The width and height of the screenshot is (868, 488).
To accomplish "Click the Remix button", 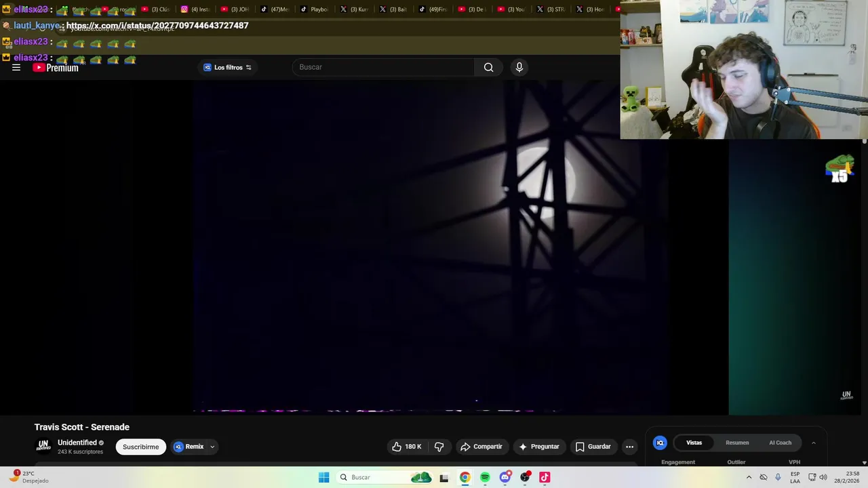I will pyautogui.click(x=189, y=447).
